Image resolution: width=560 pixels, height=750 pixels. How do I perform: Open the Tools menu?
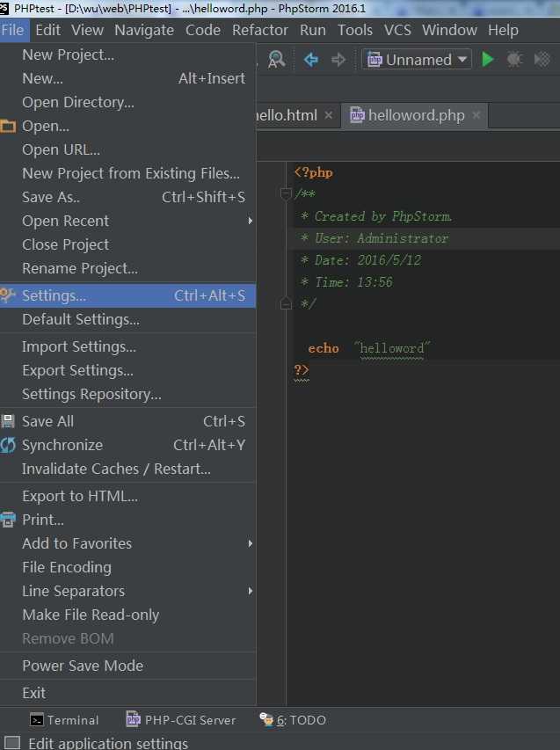355,30
